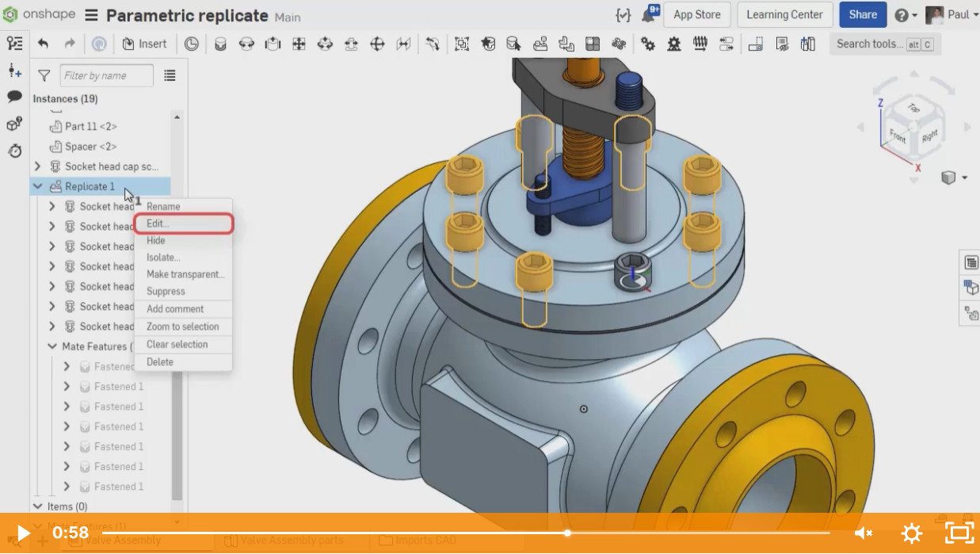Select the Gear relation tool
The height and width of the screenshot is (554, 980).
tap(648, 44)
